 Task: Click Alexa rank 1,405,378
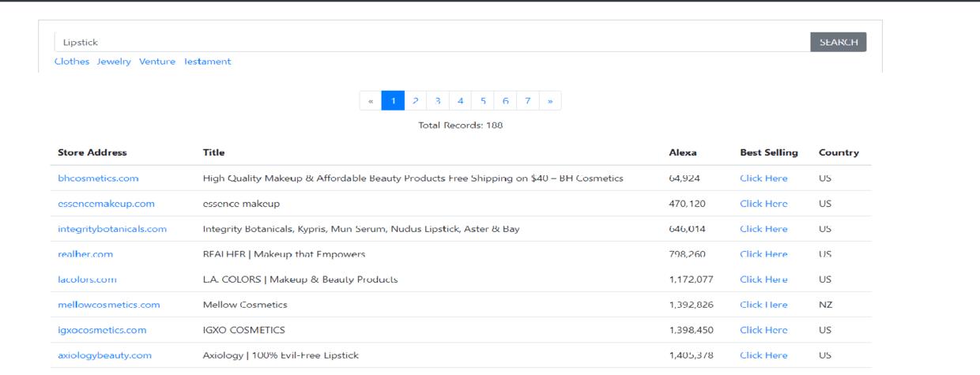pyautogui.click(x=691, y=355)
